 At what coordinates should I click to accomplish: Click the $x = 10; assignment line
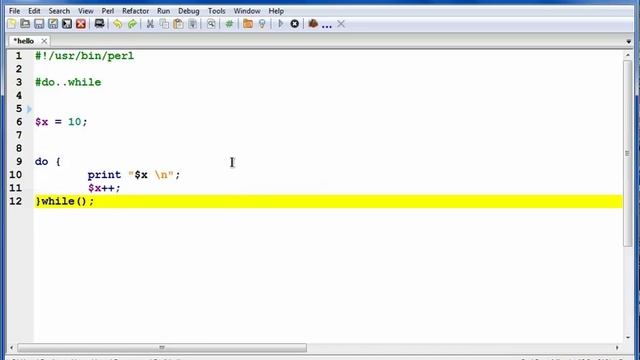coord(61,122)
